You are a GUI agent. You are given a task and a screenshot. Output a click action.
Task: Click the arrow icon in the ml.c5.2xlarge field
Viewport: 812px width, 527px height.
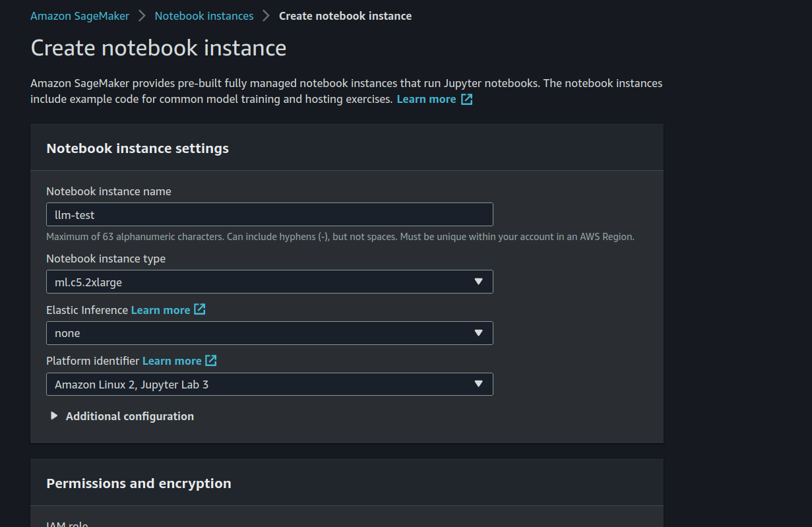point(478,282)
